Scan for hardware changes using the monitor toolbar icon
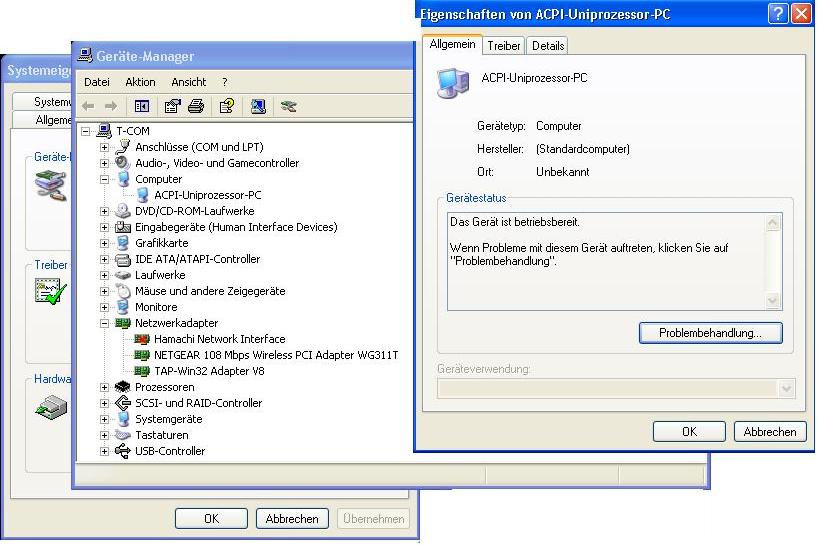This screenshot has height=546, width=821. 258,106
